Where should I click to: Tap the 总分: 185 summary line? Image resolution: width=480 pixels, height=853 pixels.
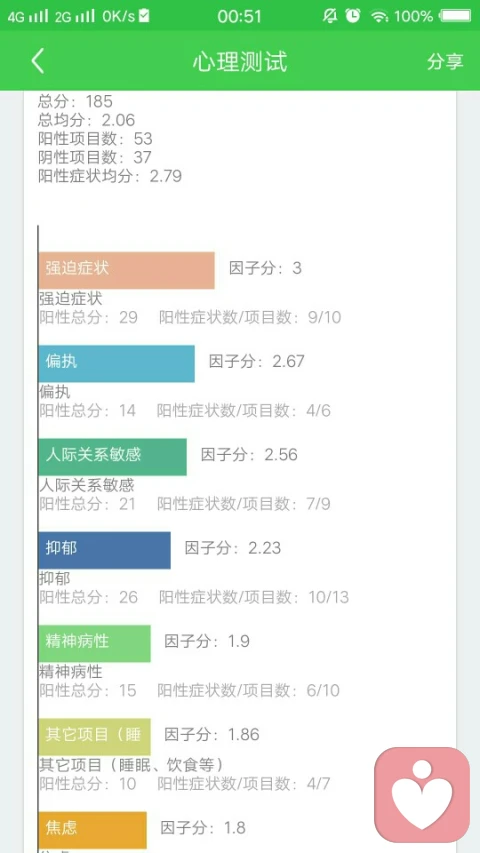(x=75, y=101)
